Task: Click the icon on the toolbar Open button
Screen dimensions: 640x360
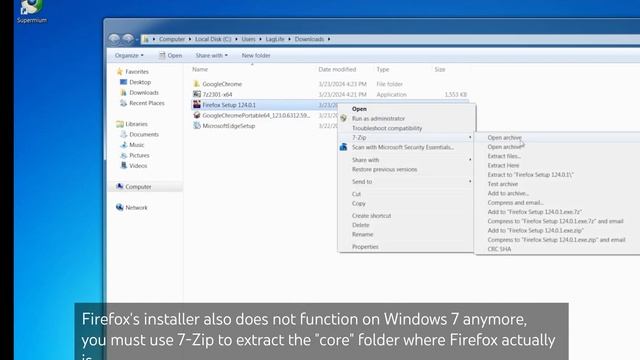Action: pyautogui.click(x=162, y=55)
